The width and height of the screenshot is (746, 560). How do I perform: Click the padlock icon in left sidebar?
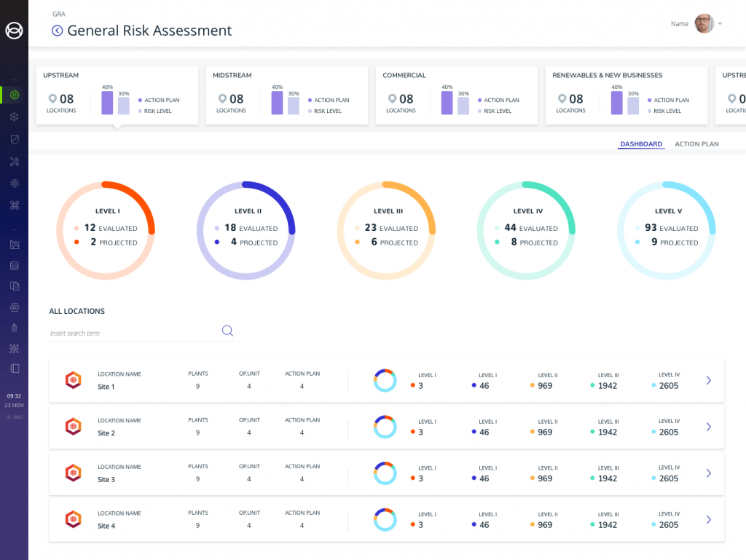pos(14,328)
